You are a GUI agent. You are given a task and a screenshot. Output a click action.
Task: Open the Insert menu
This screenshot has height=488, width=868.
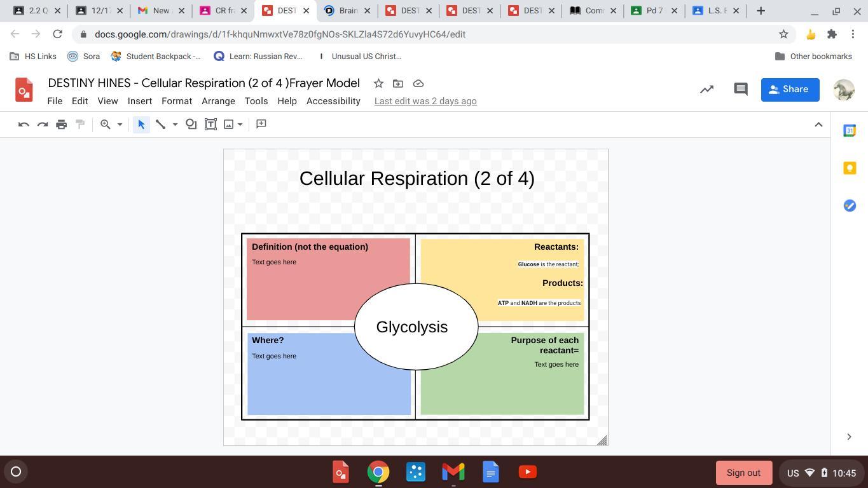pos(139,101)
